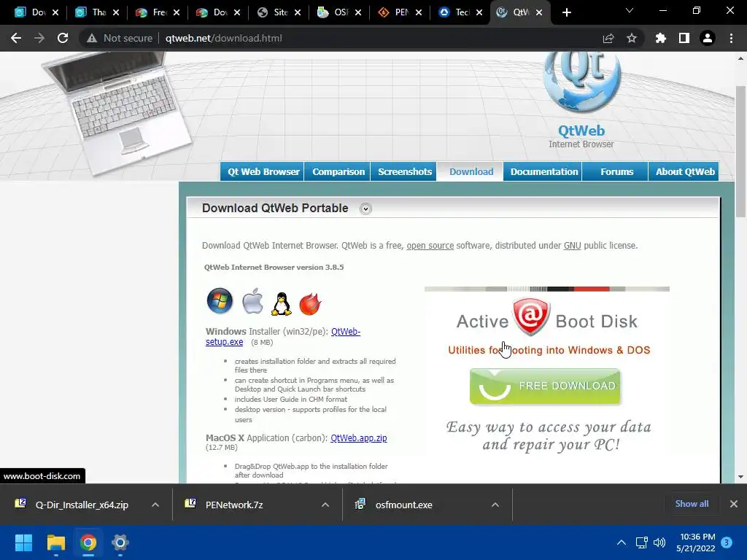Open the Qt Web Browser nav tab
The image size is (747, 560).
pos(263,171)
